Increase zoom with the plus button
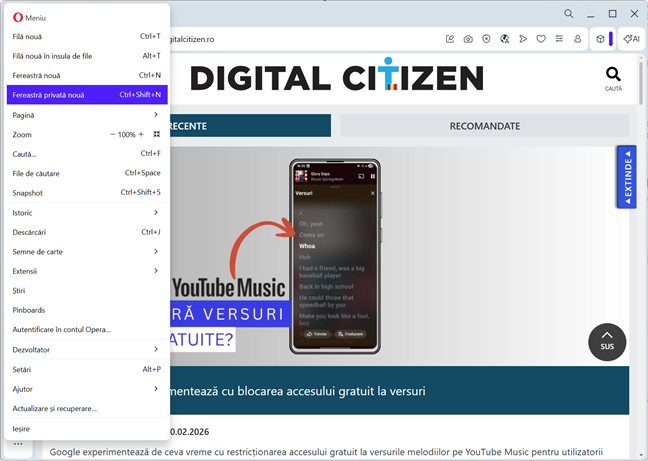 click(141, 134)
